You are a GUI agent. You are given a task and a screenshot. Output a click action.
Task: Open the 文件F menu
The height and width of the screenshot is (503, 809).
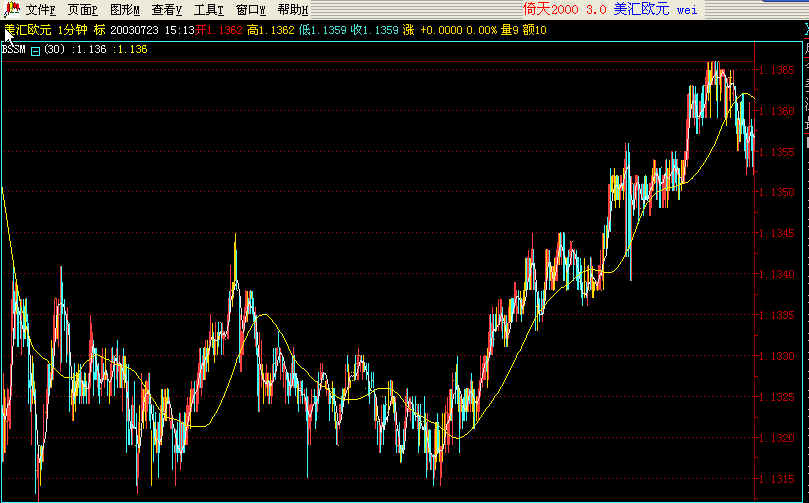click(41, 10)
